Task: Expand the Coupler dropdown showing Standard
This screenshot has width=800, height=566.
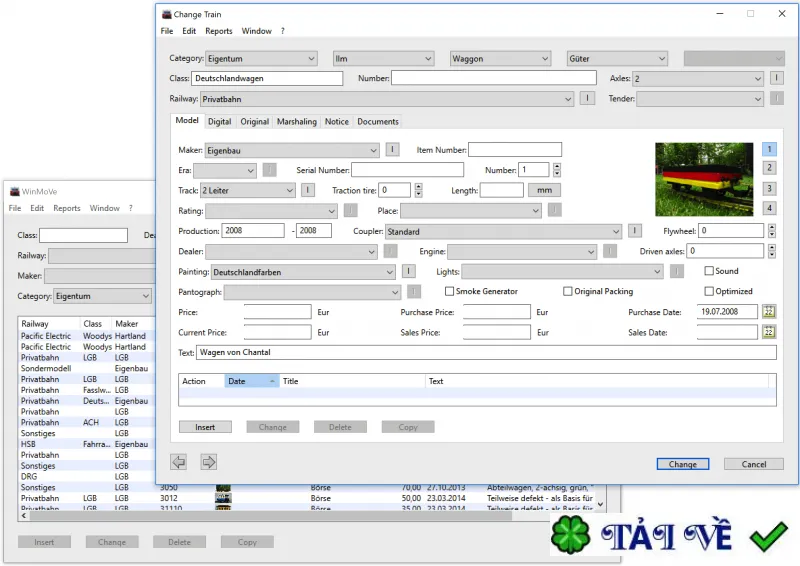Action: click(x=503, y=232)
